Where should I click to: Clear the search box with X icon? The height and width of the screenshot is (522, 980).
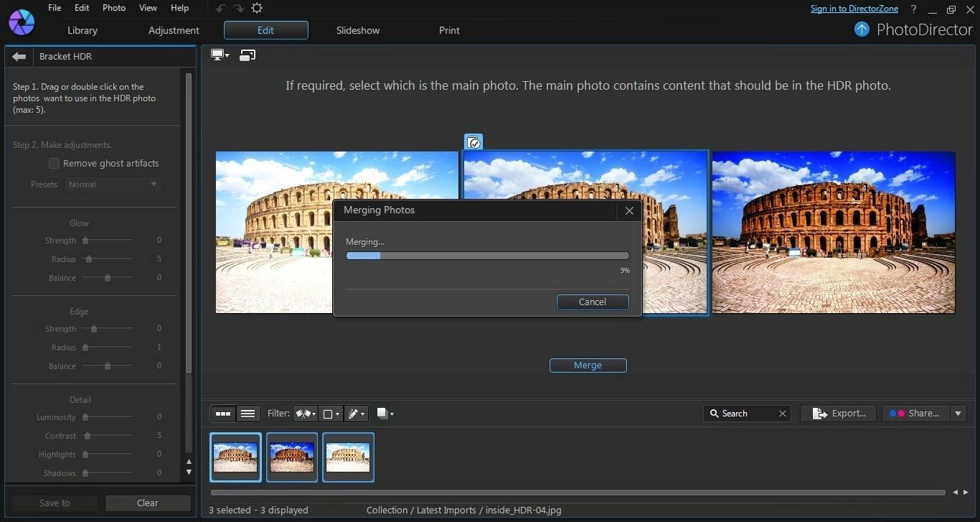tap(782, 414)
